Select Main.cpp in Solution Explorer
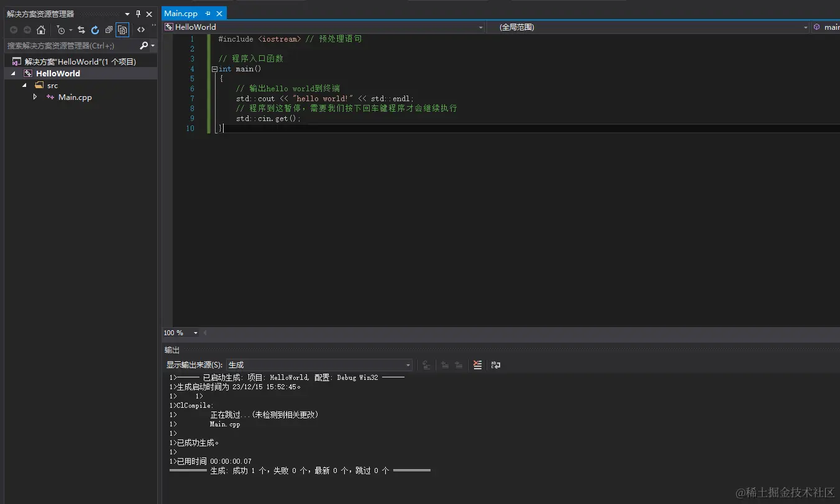 tap(75, 97)
